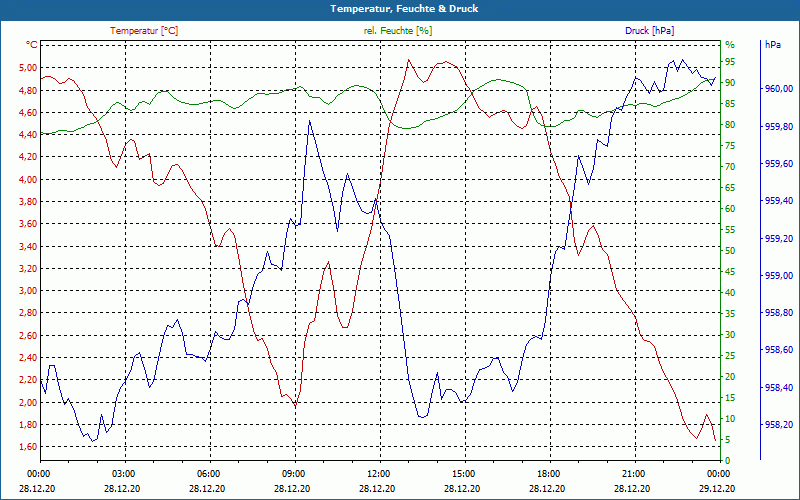The image size is (800, 500).
Task: Click the green '75' humidity axis value
Action: point(730,146)
